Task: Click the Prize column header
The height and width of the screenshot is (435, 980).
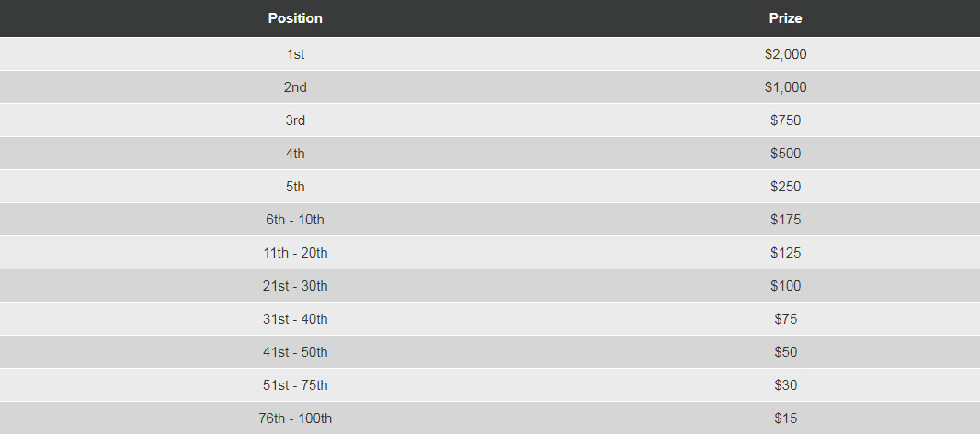Action: click(785, 18)
